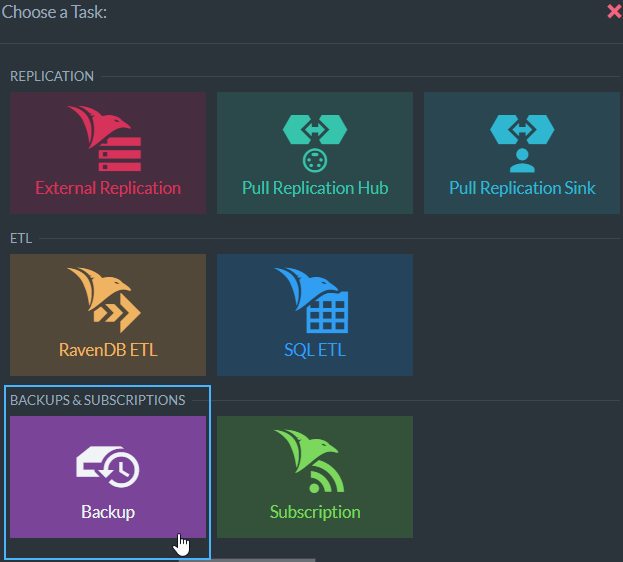Close the Choose a Task dialog
This screenshot has width=623, height=562.
tap(614, 12)
